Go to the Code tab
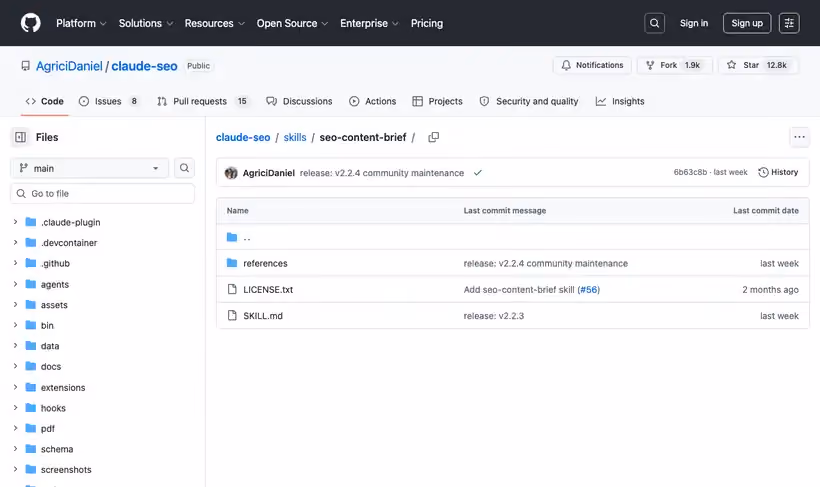 pos(44,101)
